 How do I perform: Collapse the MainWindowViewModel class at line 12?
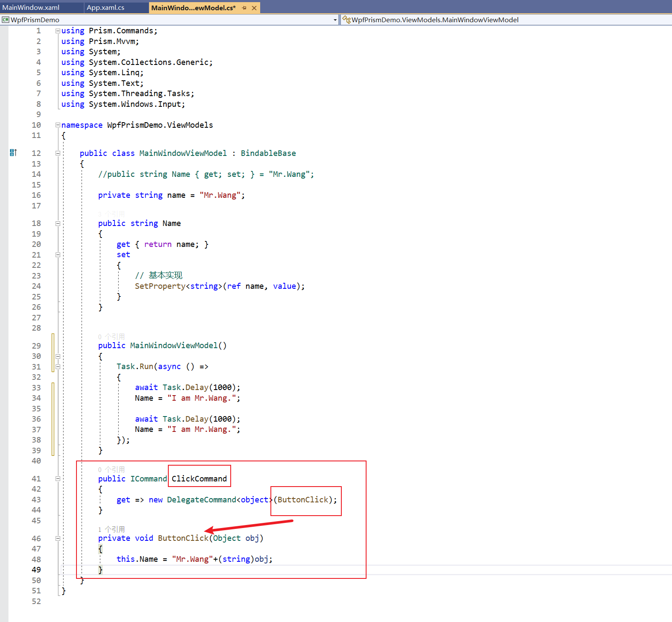[x=58, y=153]
